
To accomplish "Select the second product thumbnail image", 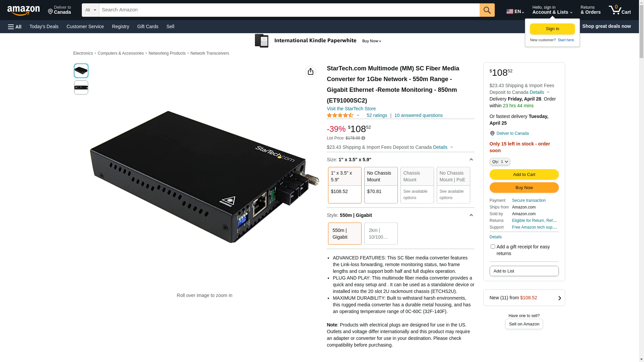I will (81, 87).
